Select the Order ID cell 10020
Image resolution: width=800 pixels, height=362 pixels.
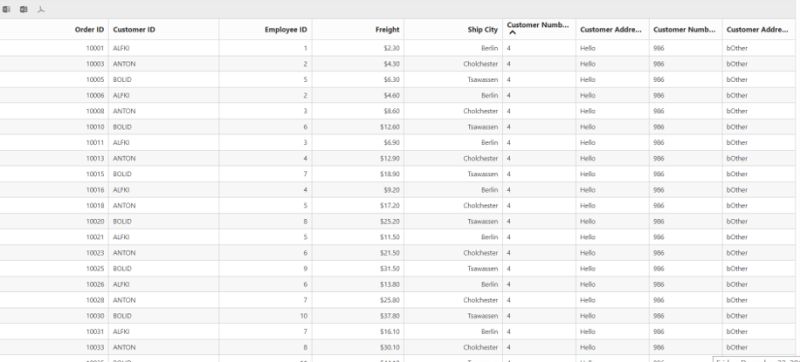point(94,221)
